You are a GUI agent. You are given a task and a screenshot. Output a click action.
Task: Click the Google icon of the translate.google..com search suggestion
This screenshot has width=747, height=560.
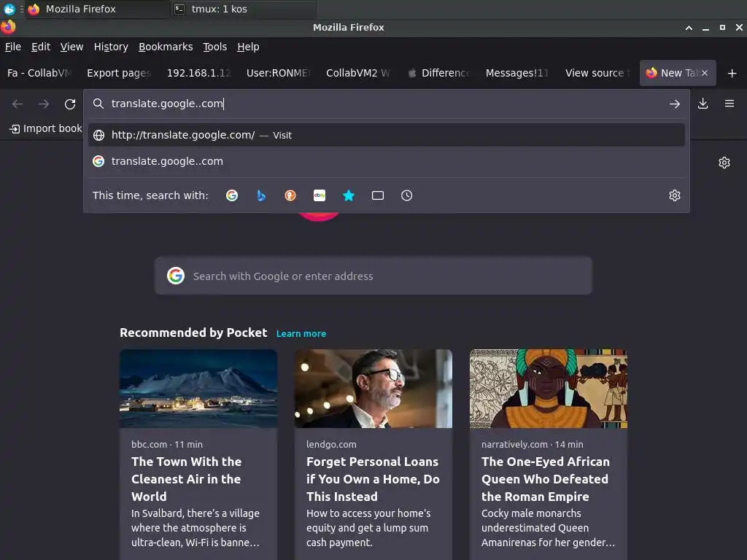(98, 161)
